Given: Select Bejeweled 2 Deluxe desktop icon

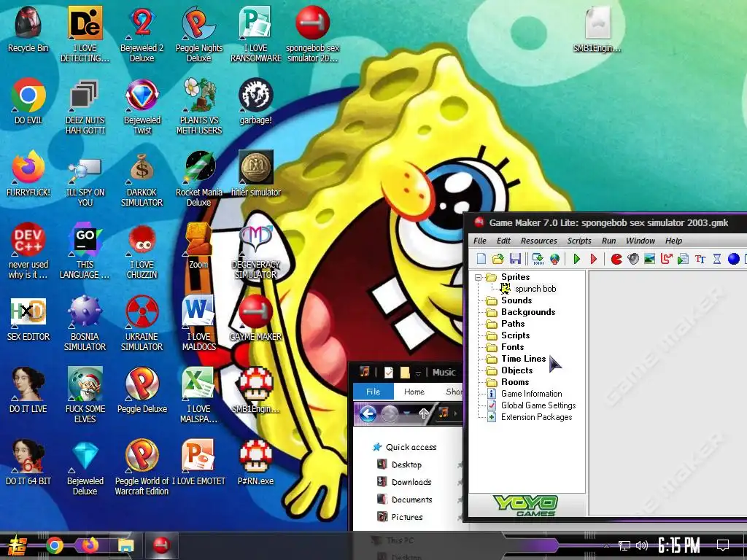Looking at the screenshot, I should tap(142, 34).
